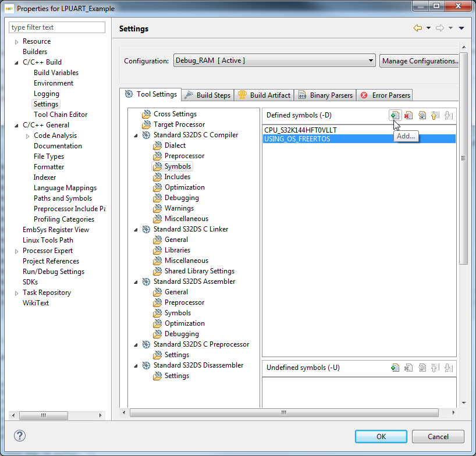Screen dimensions: 476x456
Task: Open Preprocessor under C Compiler
Action: 184,156
